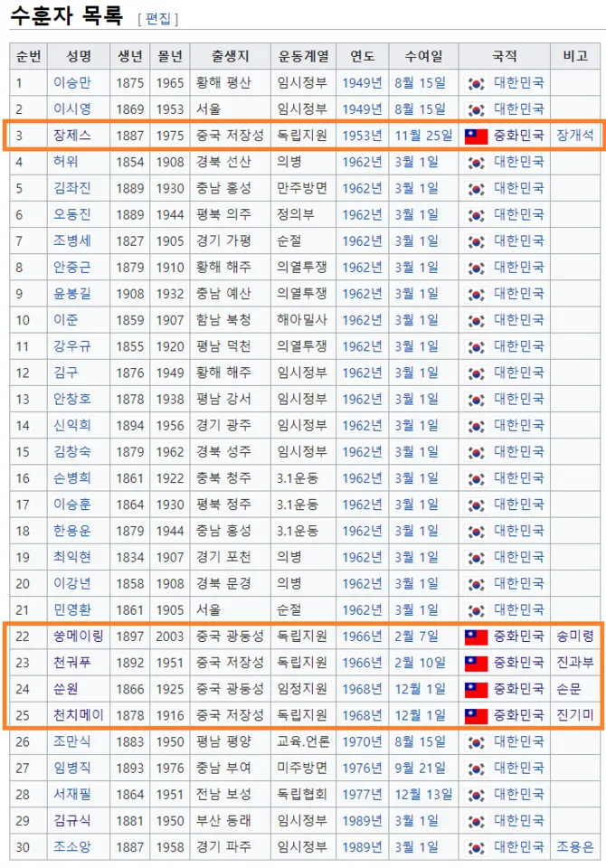Open the 이승만 name link
Image resolution: width=606 pixels, height=868 pixels.
tap(71, 83)
